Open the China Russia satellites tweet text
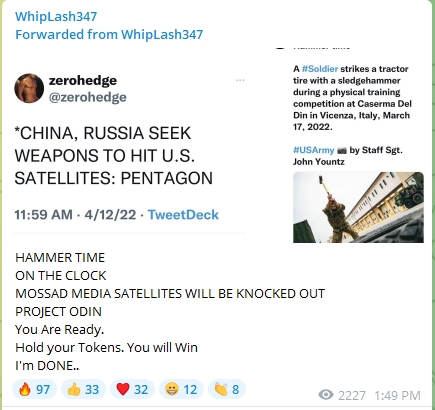Viewport: 435px width, 410px height. coord(114,156)
